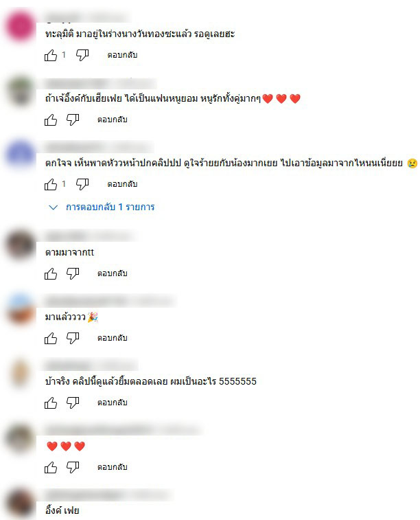420x520 pixels.
Task: Like the comment about นางวันทอง
Action: (x=51, y=55)
